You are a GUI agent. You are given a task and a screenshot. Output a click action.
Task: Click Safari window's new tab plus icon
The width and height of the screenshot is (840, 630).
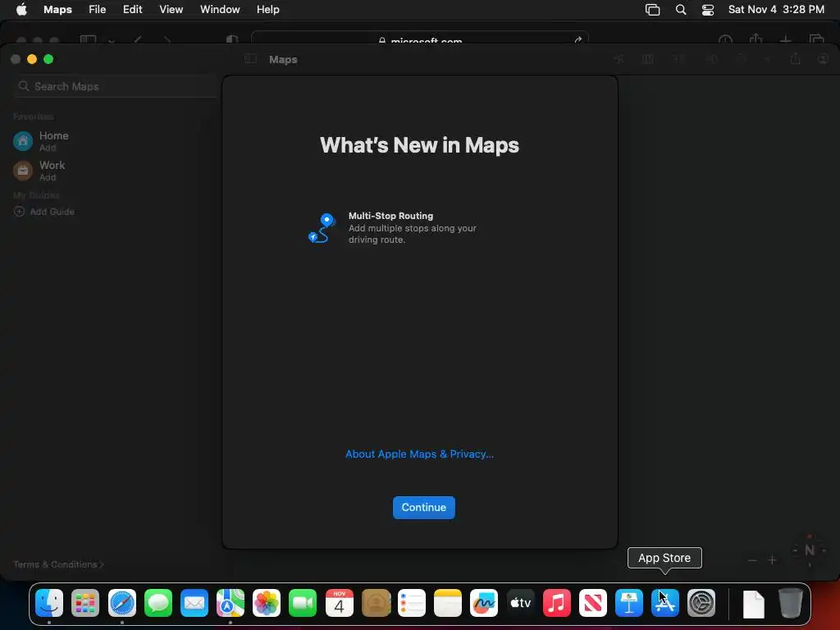point(785,39)
